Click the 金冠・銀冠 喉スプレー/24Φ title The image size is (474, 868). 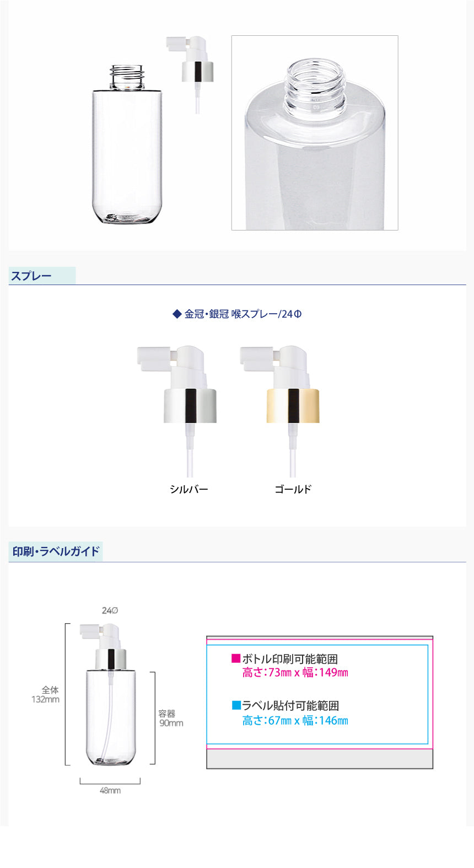[237, 314]
